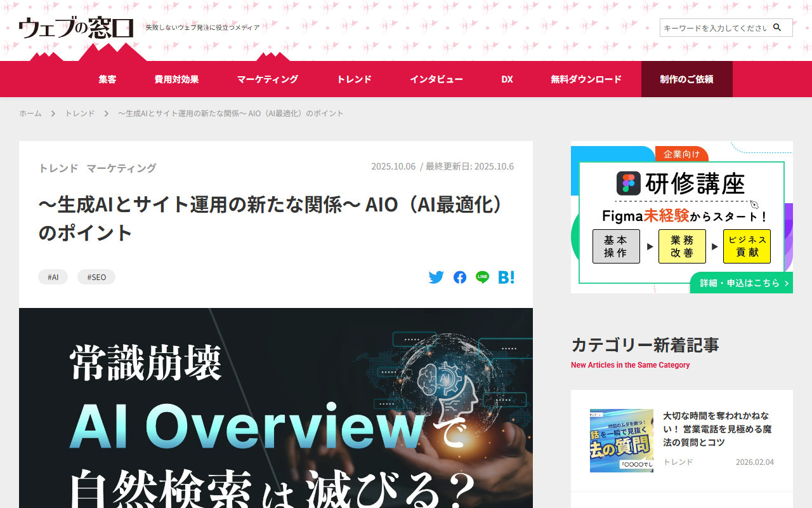Select the #SEO tag
This screenshot has width=812, height=508.
point(96,277)
